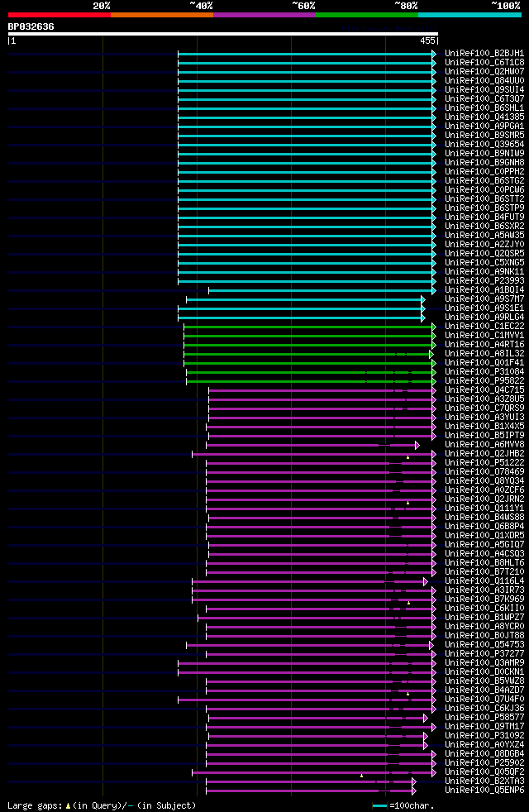This screenshot has width=529, height=812.
Task: Select the UniRef100_Q39654 label
Action: pyautogui.click(x=484, y=144)
